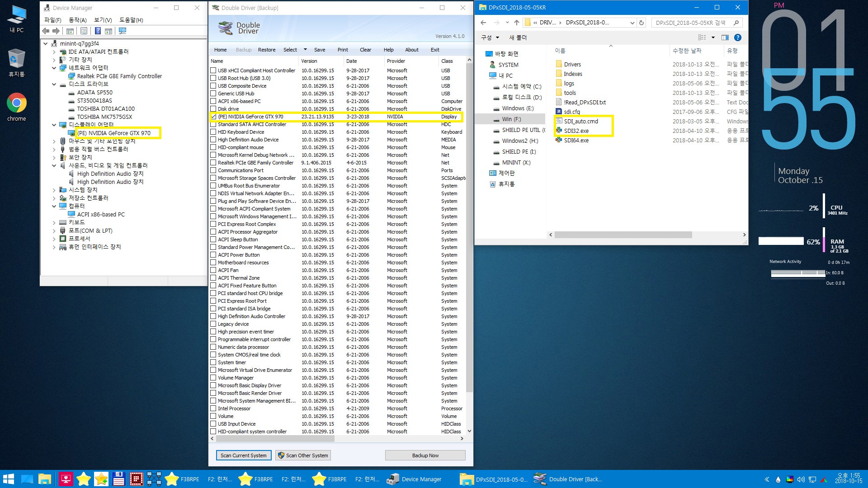Click the Windows Start button on taskbar
The image size is (868, 488).
click(9, 479)
